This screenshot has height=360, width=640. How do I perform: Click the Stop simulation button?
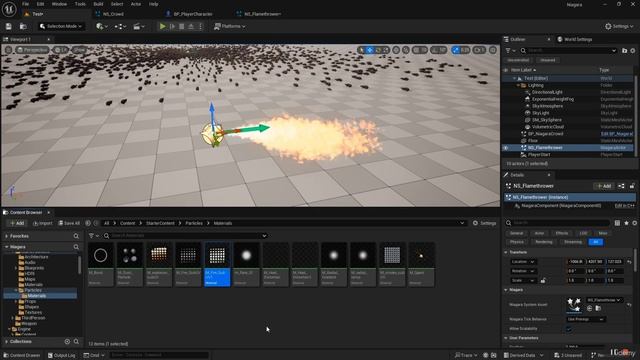(182, 26)
